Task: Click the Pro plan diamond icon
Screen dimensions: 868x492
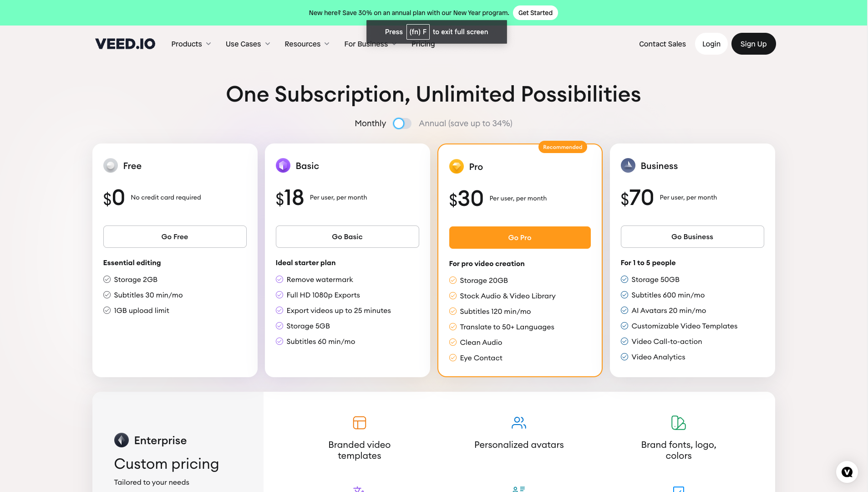Action: (457, 167)
